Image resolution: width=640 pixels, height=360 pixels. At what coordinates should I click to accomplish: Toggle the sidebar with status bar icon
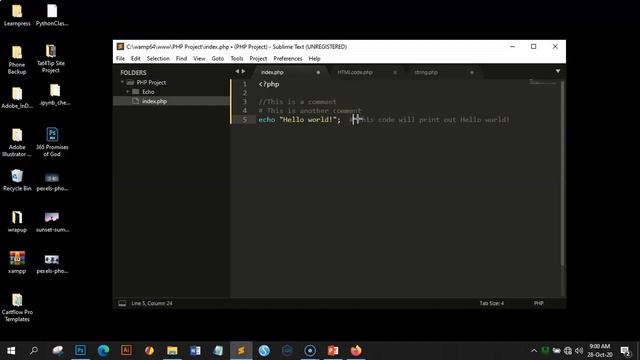tap(122, 303)
